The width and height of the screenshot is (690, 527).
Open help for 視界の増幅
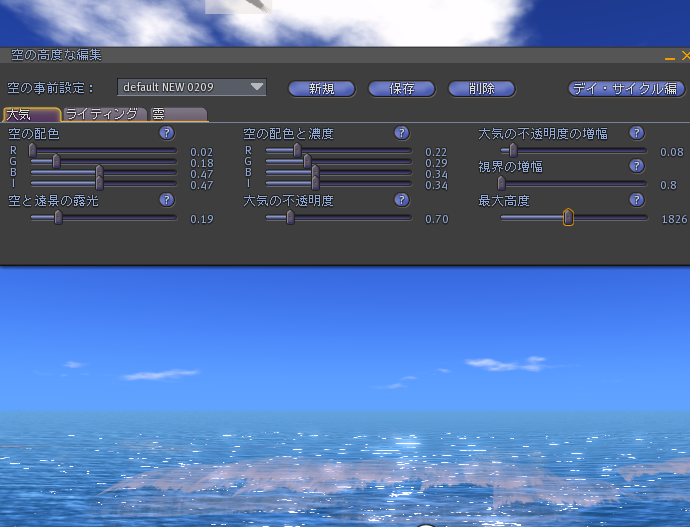(636, 166)
